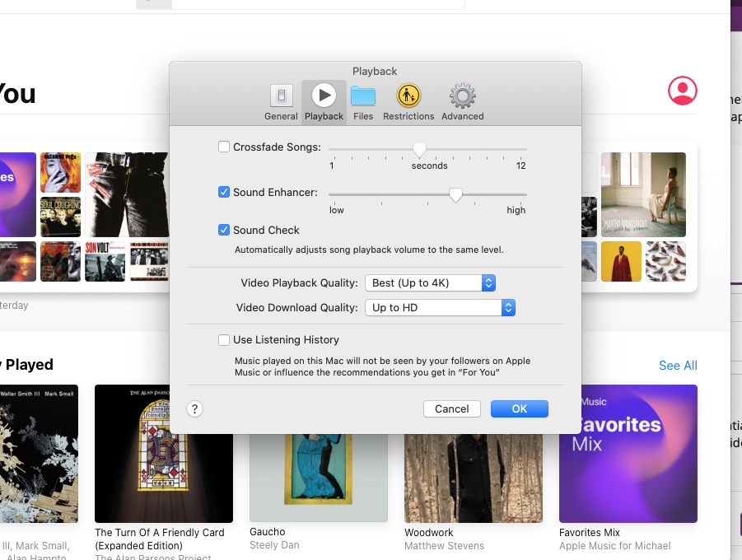Uncheck the Sound Check option
The width and height of the screenshot is (742, 560).
click(224, 230)
